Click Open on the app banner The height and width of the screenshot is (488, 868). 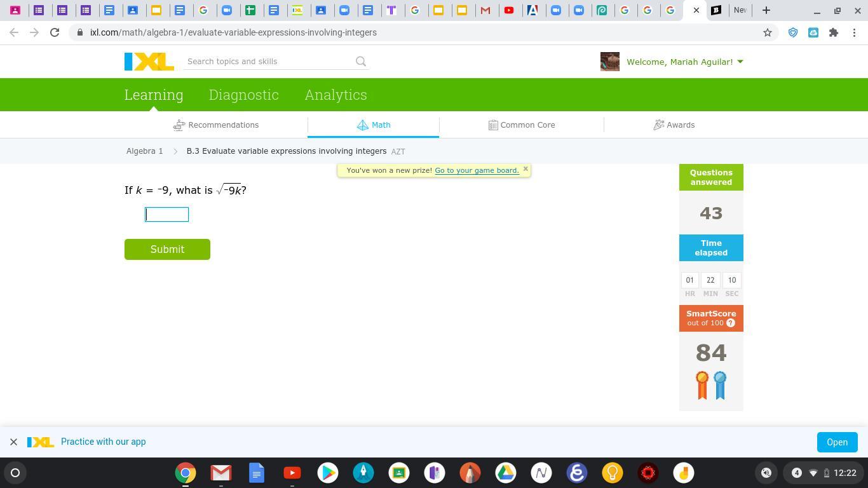tap(837, 442)
